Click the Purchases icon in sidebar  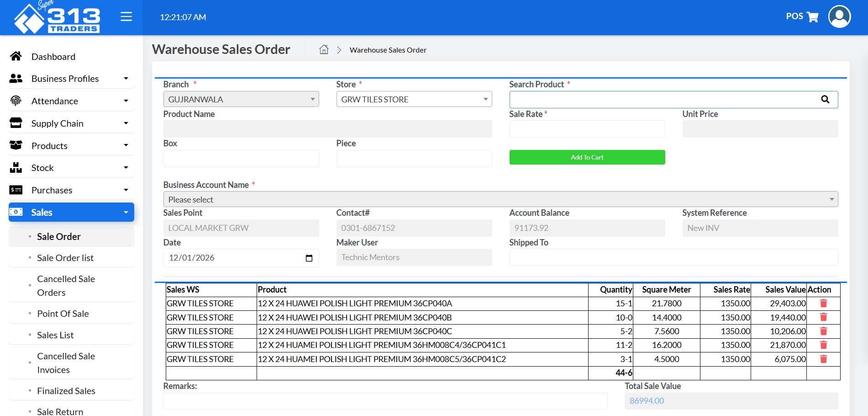point(16,190)
